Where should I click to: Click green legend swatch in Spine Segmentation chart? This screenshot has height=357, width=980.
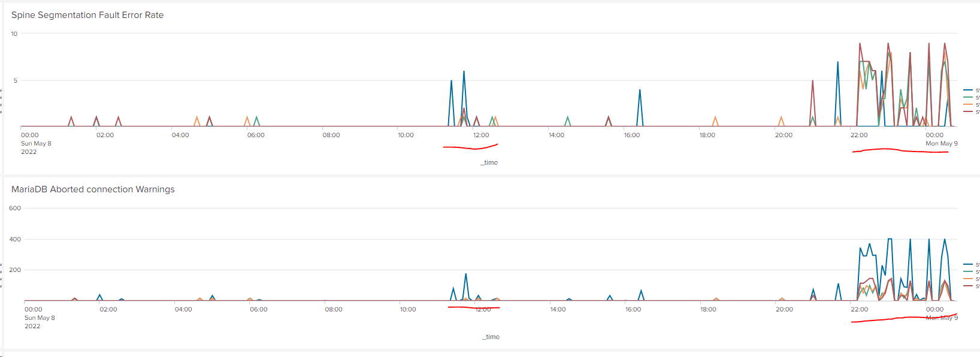coord(968,97)
